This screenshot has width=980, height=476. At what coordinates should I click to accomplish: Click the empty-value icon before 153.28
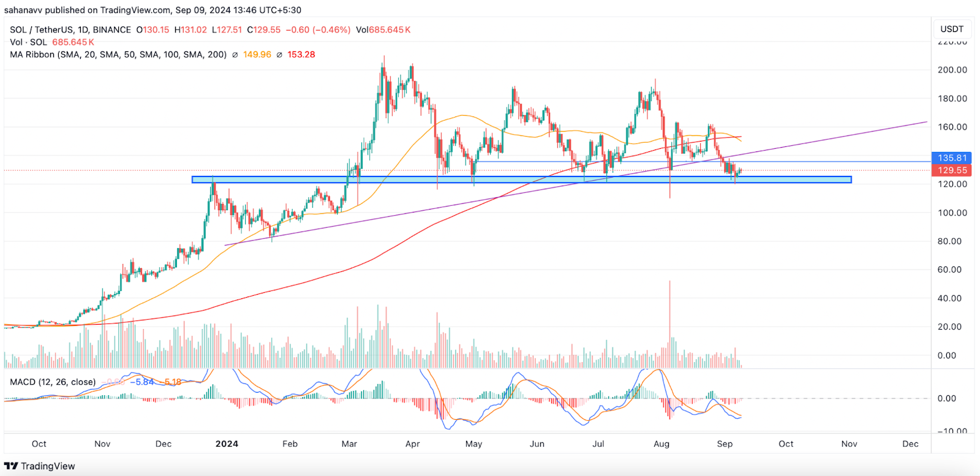coord(279,55)
